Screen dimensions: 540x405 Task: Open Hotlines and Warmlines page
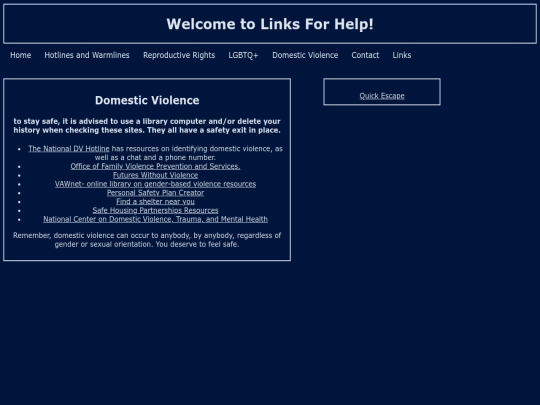point(87,55)
